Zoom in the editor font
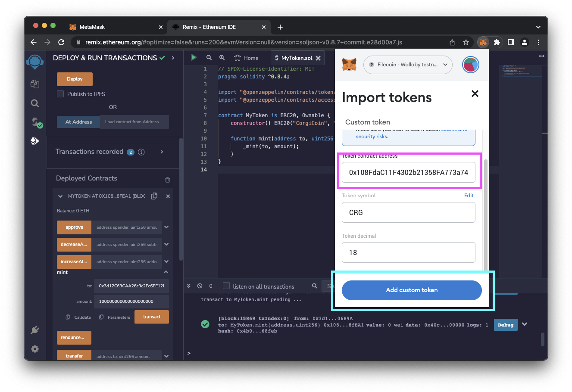 [x=222, y=58]
